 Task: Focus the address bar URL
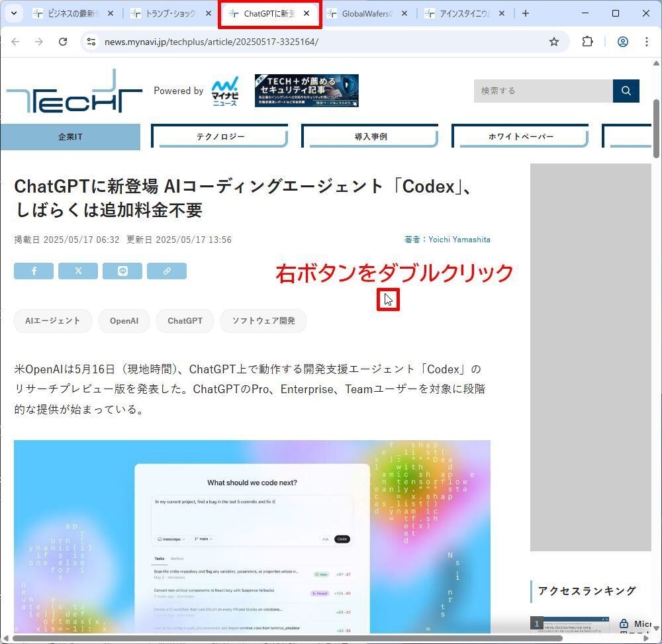click(211, 42)
